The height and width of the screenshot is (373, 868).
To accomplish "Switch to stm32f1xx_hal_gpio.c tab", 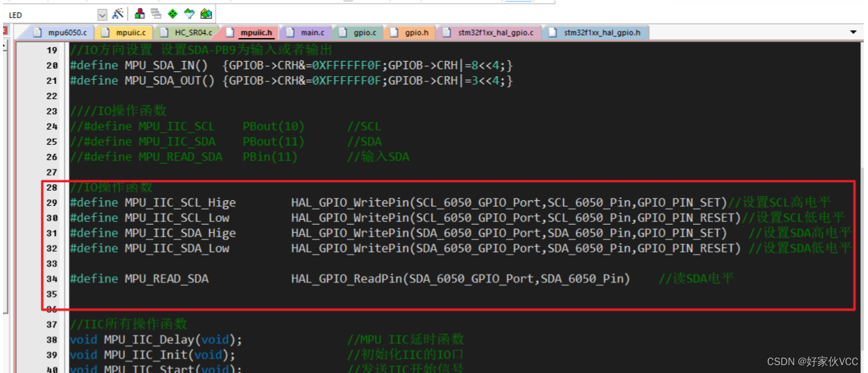I will pos(488,33).
